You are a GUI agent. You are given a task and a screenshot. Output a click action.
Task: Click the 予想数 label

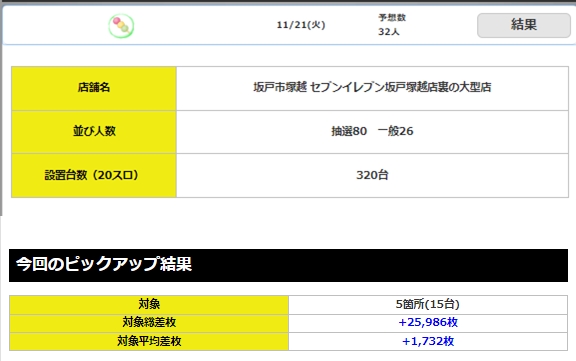[x=392, y=18]
